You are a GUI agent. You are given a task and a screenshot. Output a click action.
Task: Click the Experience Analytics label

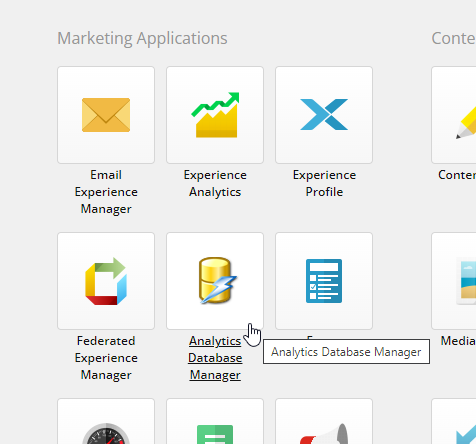215,183
